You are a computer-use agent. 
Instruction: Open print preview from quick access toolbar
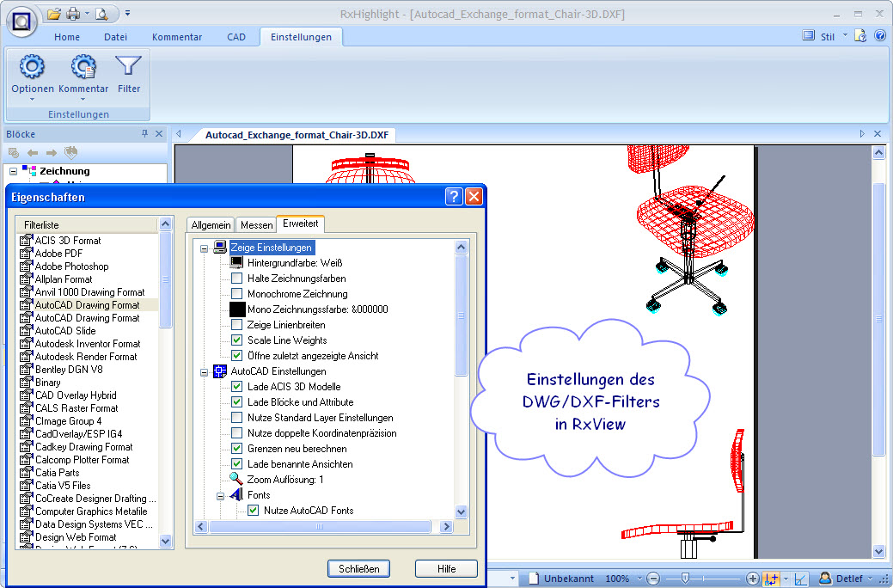101,14
